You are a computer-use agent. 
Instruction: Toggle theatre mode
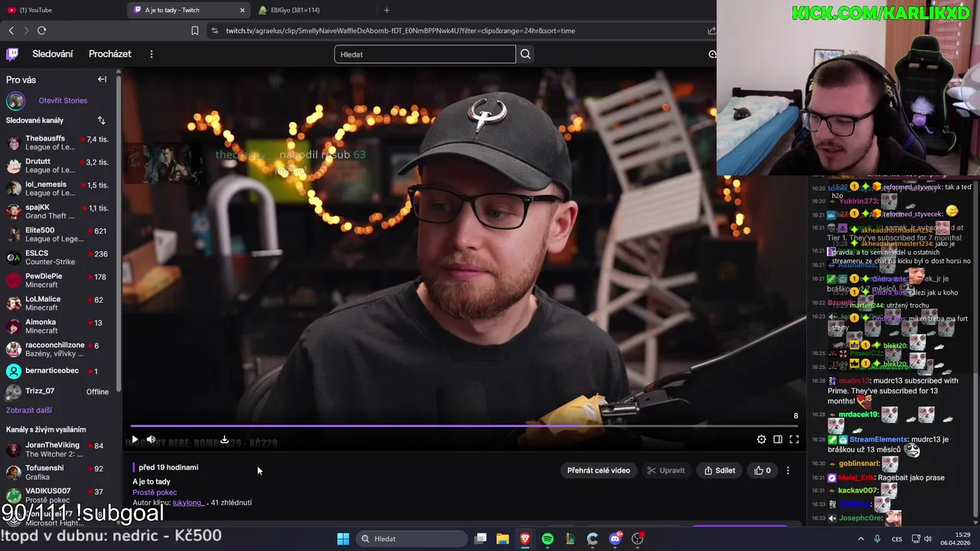click(x=778, y=439)
